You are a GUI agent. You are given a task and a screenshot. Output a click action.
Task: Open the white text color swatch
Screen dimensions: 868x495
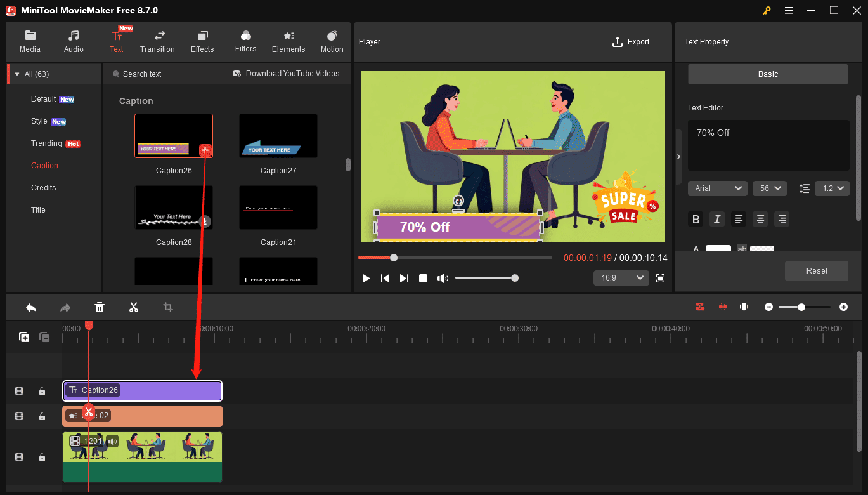coord(718,248)
